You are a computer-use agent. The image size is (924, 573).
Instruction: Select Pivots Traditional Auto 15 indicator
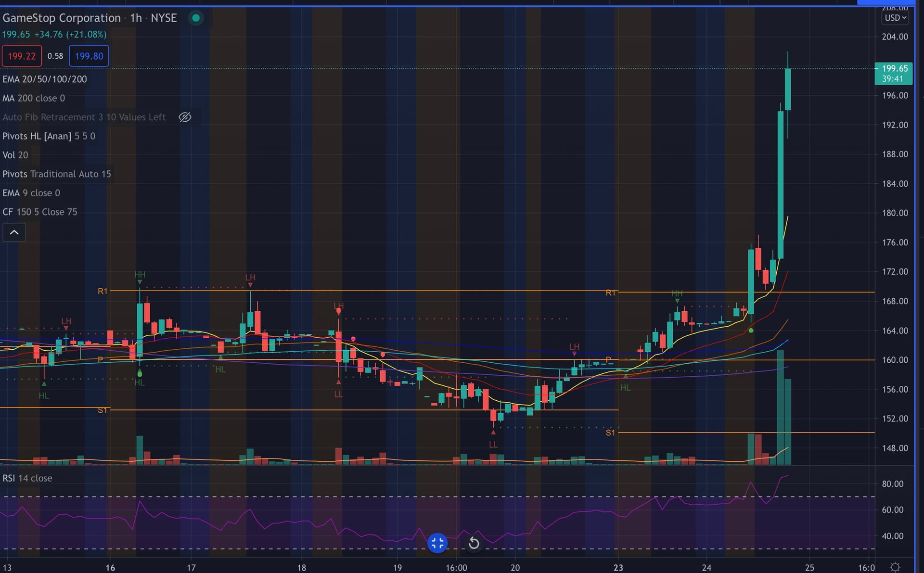[x=56, y=174]
